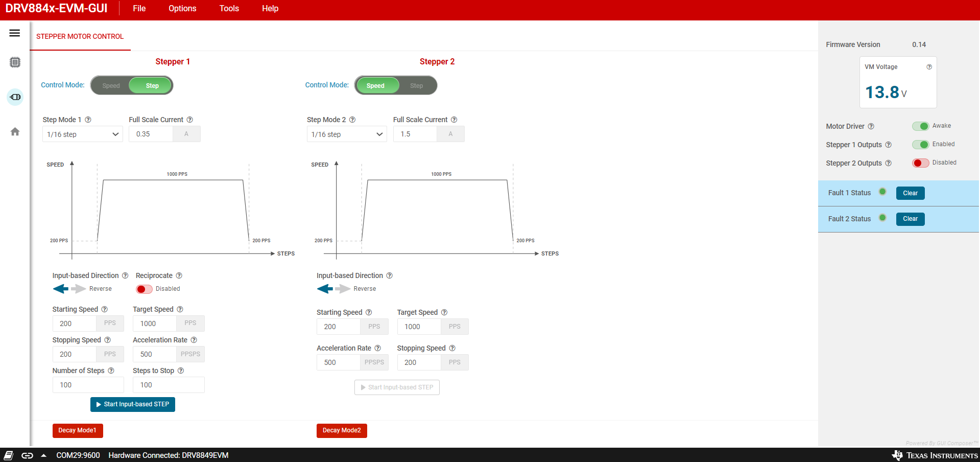Toggle the Motor Driver awake switch
This screenshot has height=462, width=980.
point(920,126)
